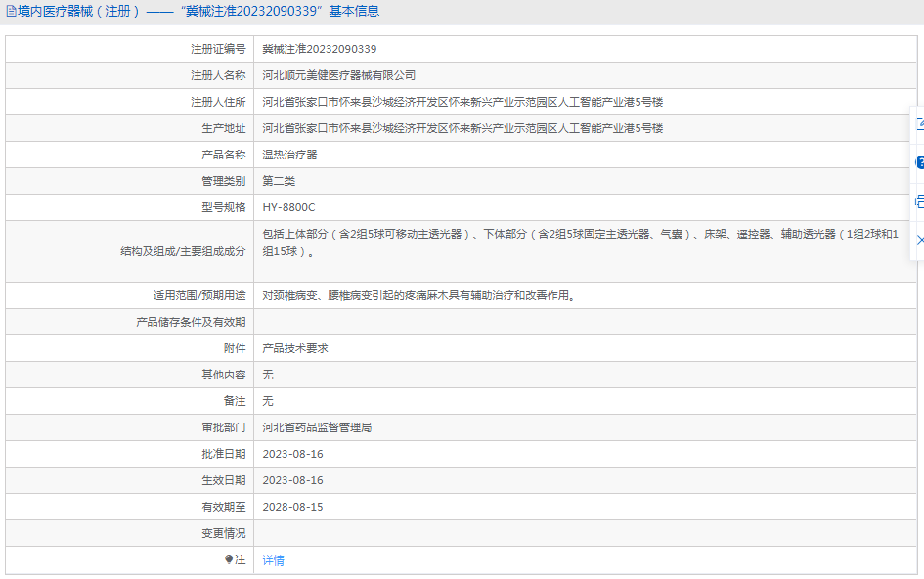Click the page title 境内医疗器械（注册）
This screenshot has height=579, width=924.
point(78,11)
